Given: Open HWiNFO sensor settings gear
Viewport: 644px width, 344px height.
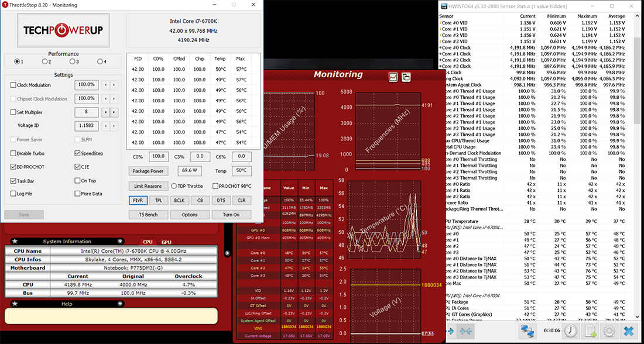Looking at the screenshot, I should (x=609, y=331).
